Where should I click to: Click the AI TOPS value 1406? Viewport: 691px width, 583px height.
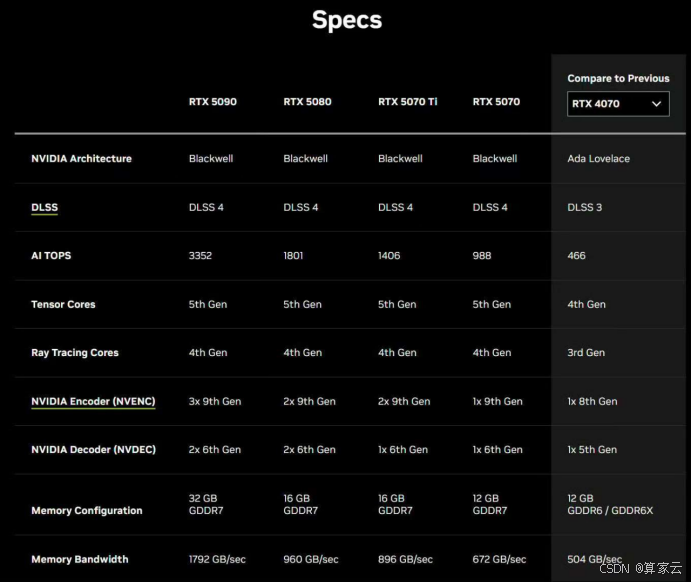coord(389,256)
